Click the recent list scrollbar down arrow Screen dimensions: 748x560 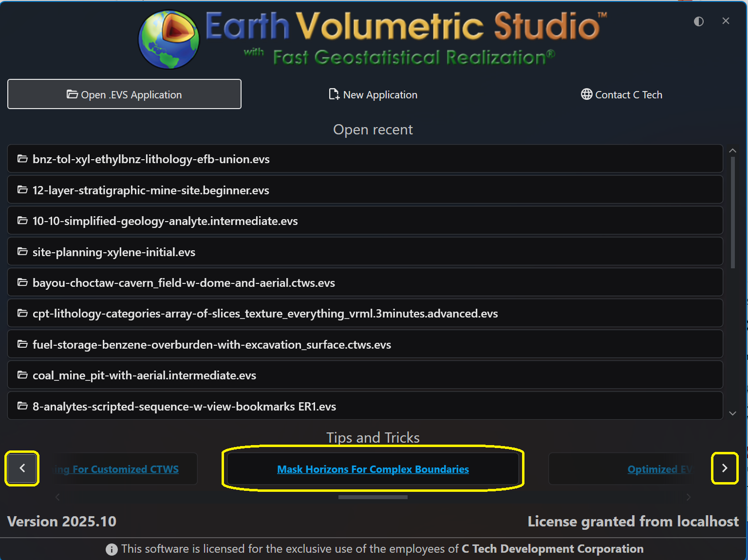click(732, 413)
